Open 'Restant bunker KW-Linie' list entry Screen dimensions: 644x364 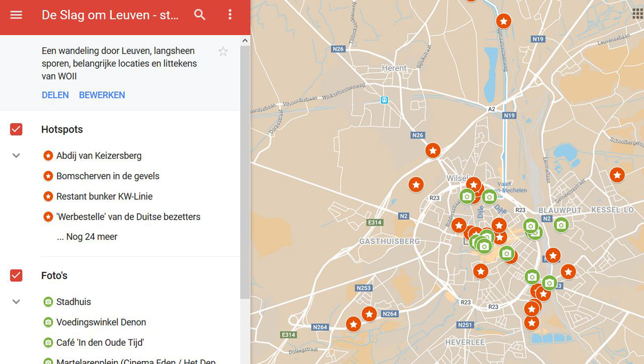pos(104,196)
